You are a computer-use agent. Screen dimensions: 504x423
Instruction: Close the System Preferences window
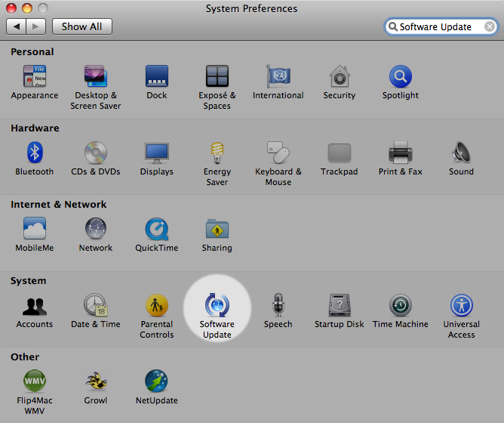pos(11,8)
